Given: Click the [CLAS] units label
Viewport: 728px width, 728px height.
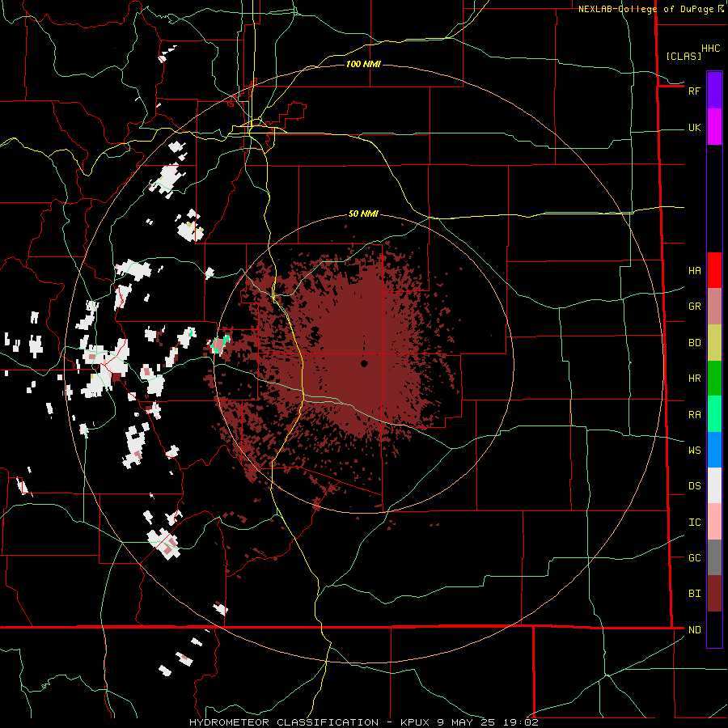Looking at the screenshot, I should point(684,57).
